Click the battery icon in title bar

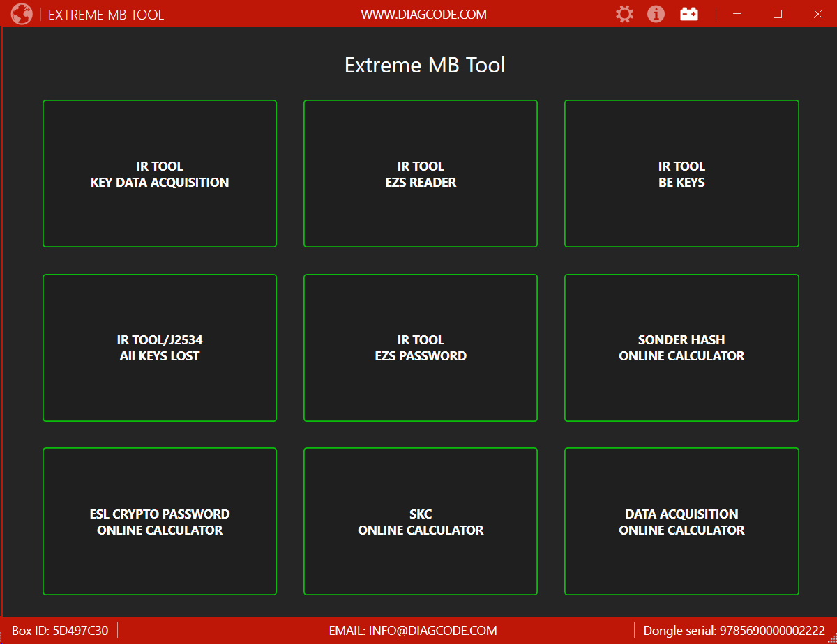[689, 14]
